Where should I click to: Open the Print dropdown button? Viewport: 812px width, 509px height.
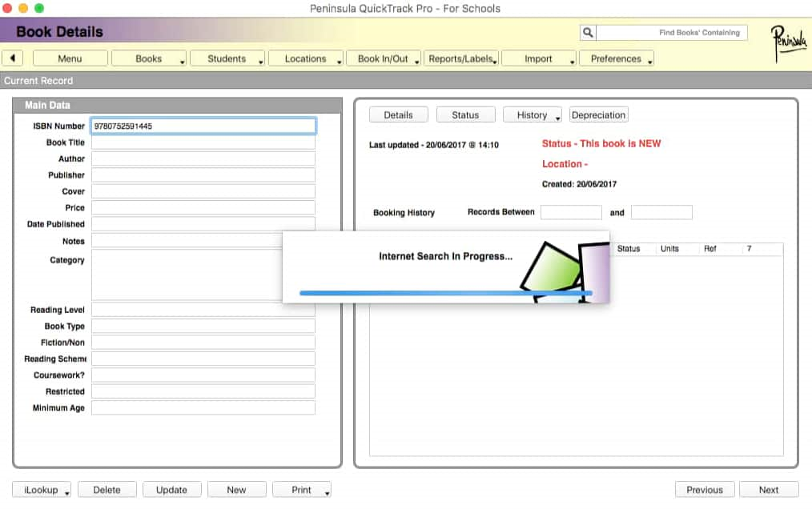(302, 490)
